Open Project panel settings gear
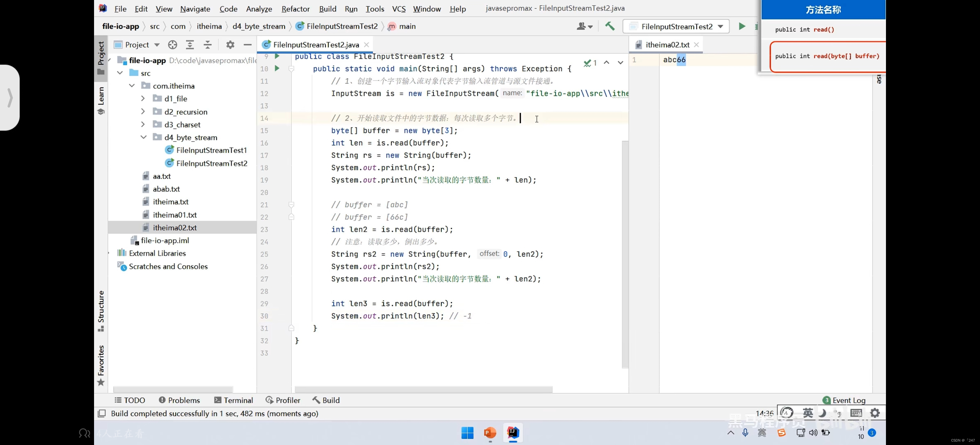Image resolution: width=980 pixels, height=445 pixels. [230, 45]
